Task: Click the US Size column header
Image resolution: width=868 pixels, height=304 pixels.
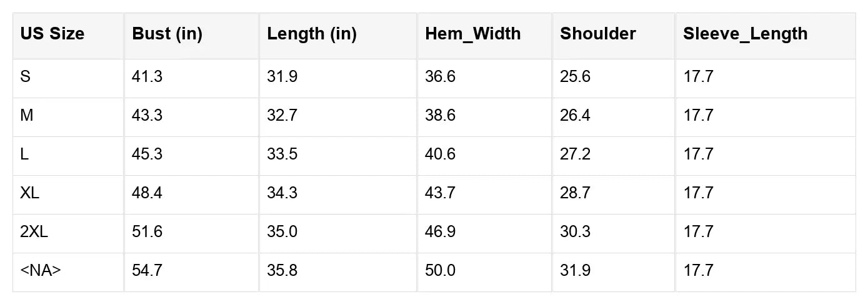Action: click(68, 36)
